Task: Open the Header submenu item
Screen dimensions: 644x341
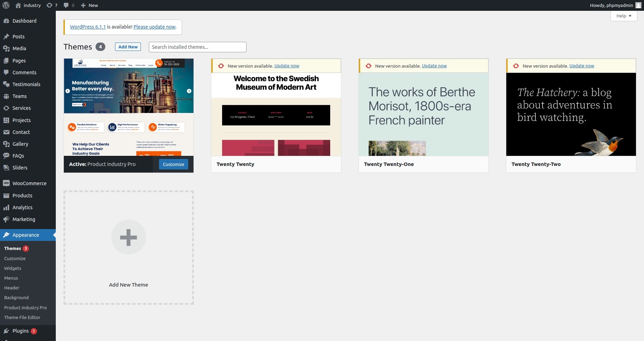Action: tap(12, 288)
